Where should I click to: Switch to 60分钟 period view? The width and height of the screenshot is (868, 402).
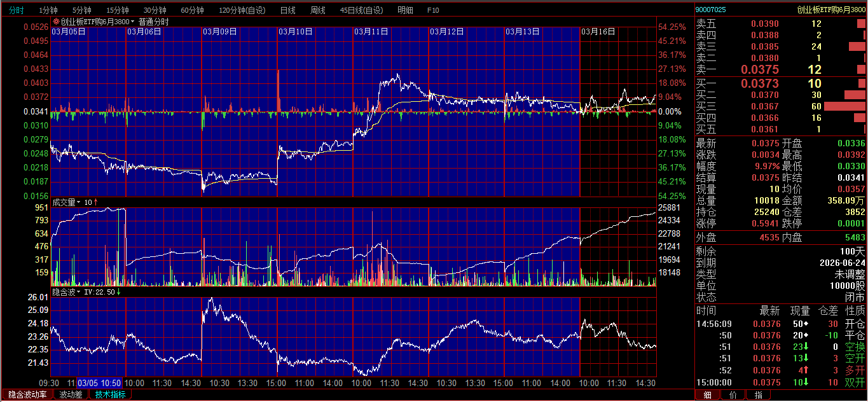192,10
